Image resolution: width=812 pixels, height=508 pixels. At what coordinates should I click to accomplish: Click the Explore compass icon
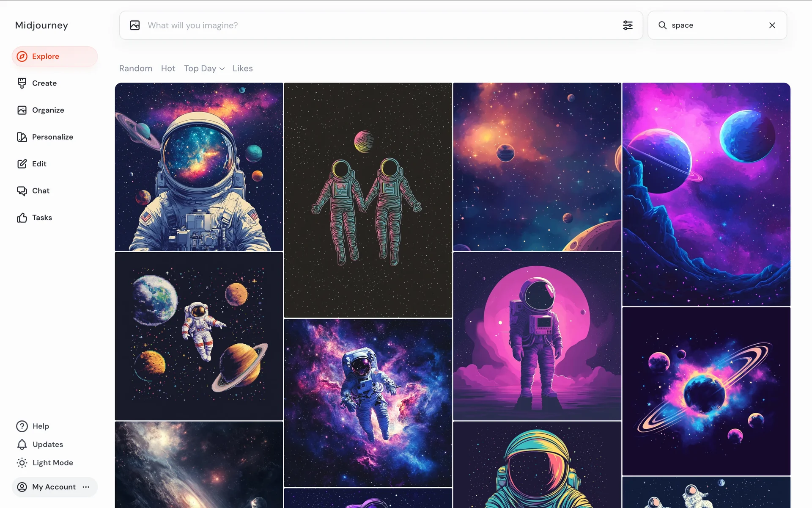click(x=22, y=56)
